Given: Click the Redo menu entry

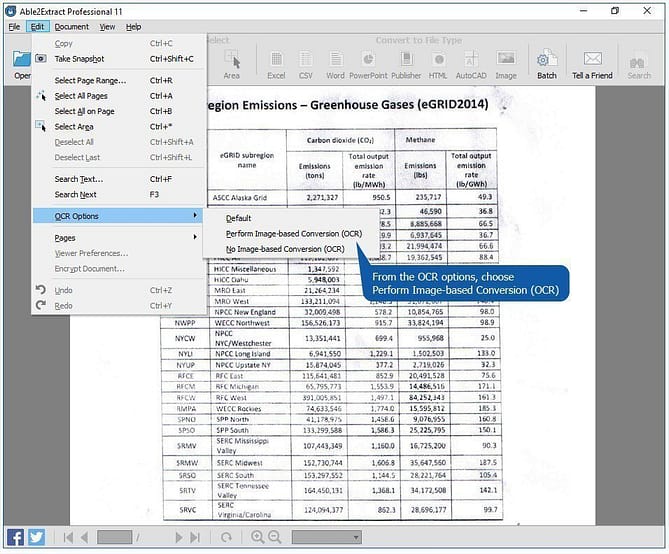Looking at the screenshot, I should 119,306.
